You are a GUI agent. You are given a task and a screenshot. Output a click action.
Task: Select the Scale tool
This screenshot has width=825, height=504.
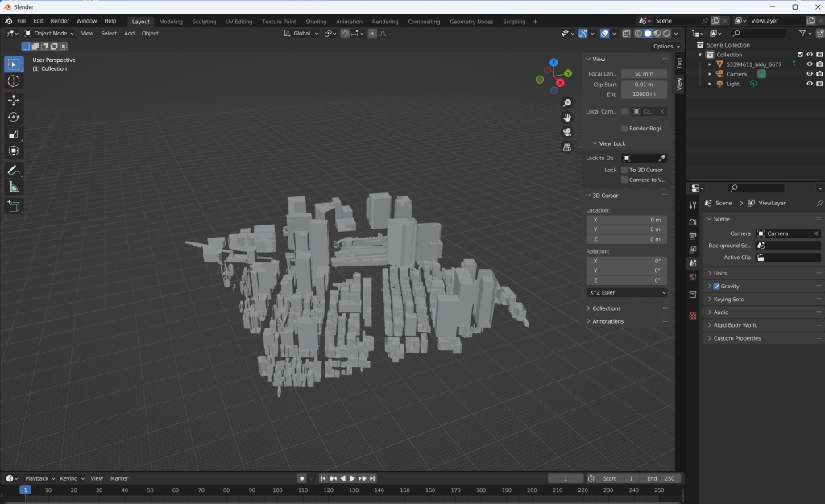14,134
